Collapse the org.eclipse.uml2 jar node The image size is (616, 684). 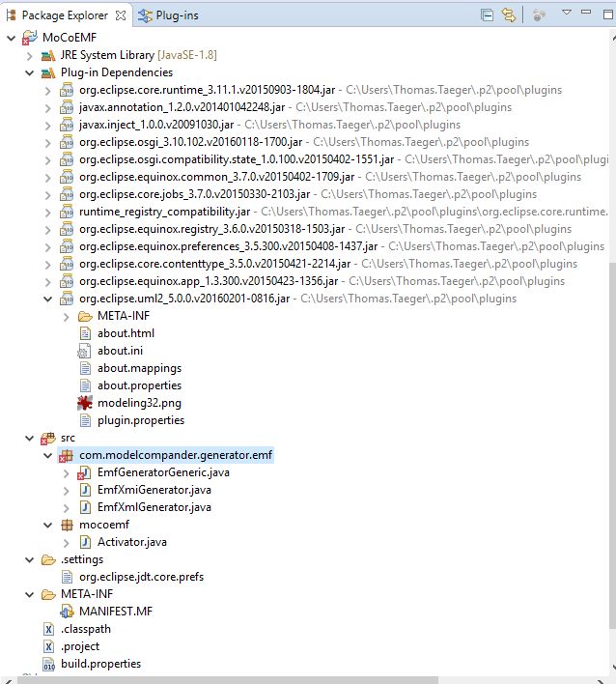point(48,299)
